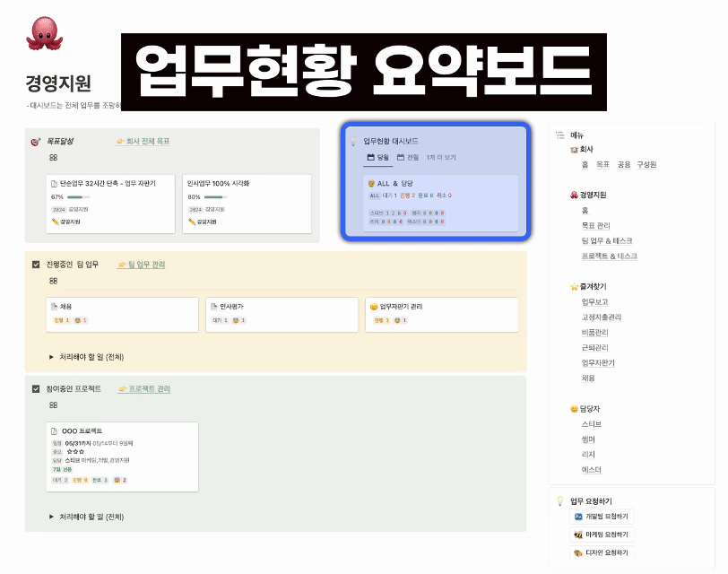Click the lightbulb icon beside 업무 요청하기
Screen dimensions: 728x574
pyautogui.click(x=559, y=500)
